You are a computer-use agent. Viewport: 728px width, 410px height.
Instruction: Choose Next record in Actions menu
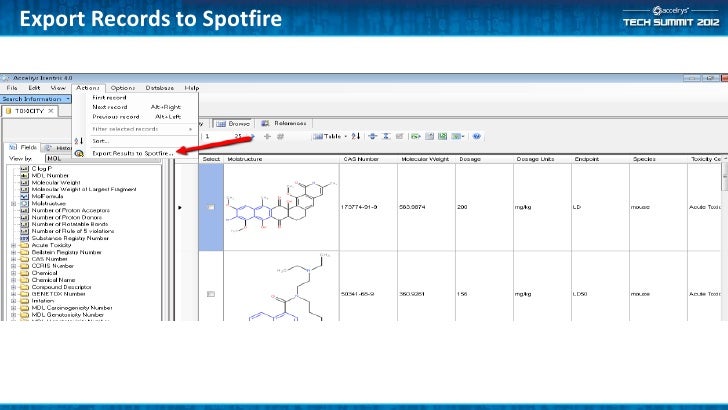[x=136, y=107]
